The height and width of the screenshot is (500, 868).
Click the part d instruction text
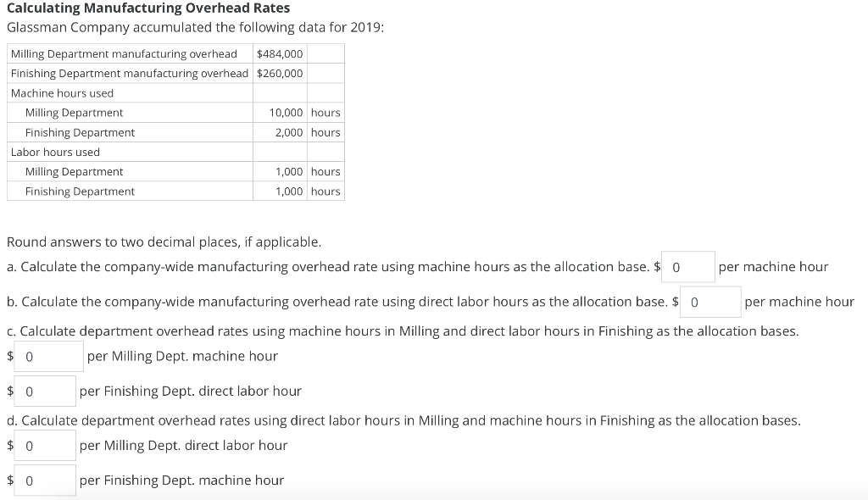coord(405,419)
